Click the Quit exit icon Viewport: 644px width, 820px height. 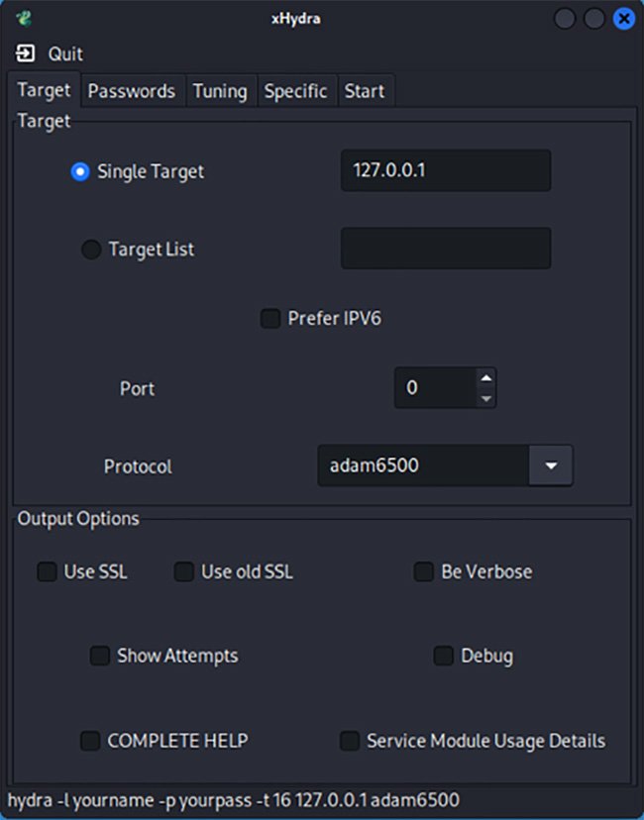[x=26, y=53]
